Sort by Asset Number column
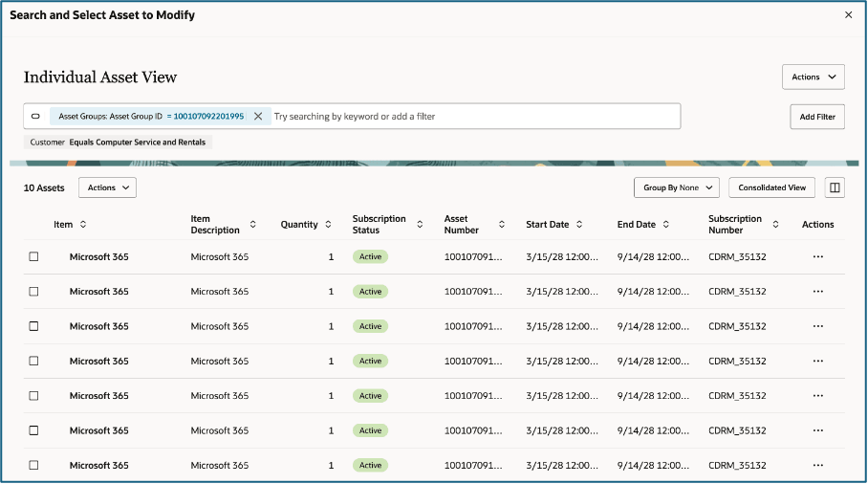Screen dimensions: 868x484 pyautogui.click(x=502, y=224)
